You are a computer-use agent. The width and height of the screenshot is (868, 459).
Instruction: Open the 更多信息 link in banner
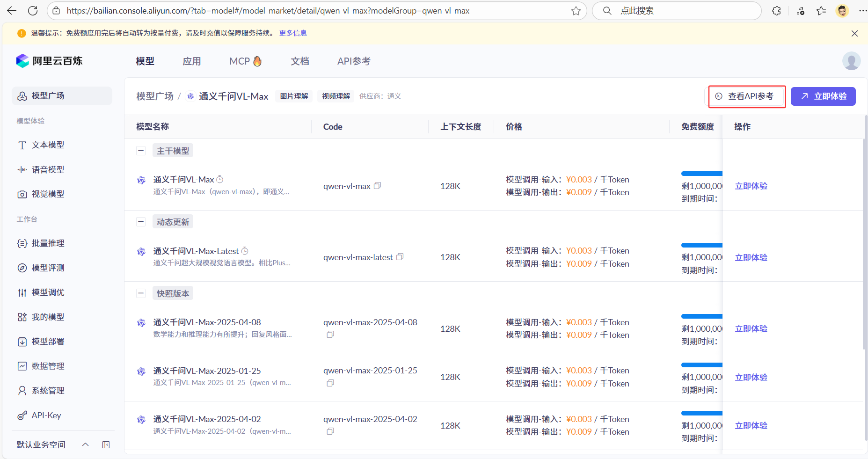(x=293, y=33)
